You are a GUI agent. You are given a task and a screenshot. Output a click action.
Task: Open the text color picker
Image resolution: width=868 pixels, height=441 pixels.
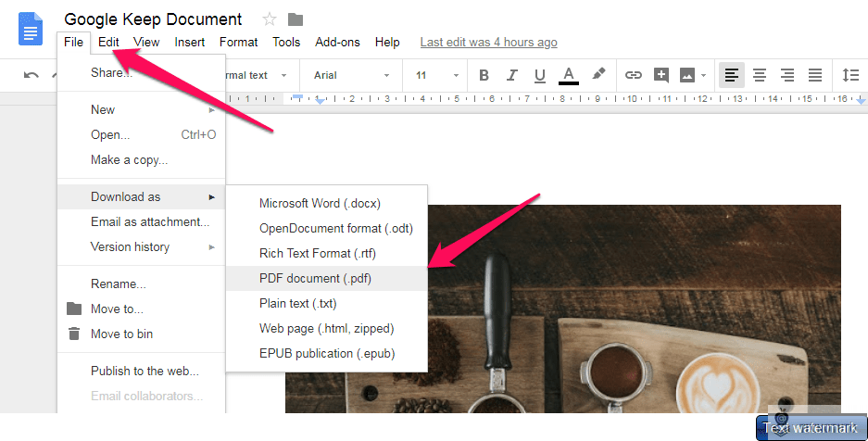tap(569, 76)
